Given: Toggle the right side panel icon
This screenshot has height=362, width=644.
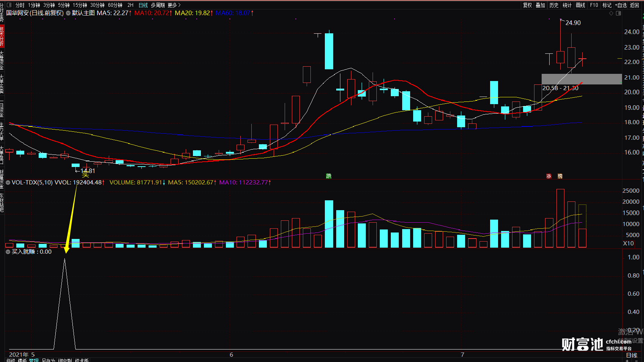Looking at the screenshot, I should coord(619,13).
